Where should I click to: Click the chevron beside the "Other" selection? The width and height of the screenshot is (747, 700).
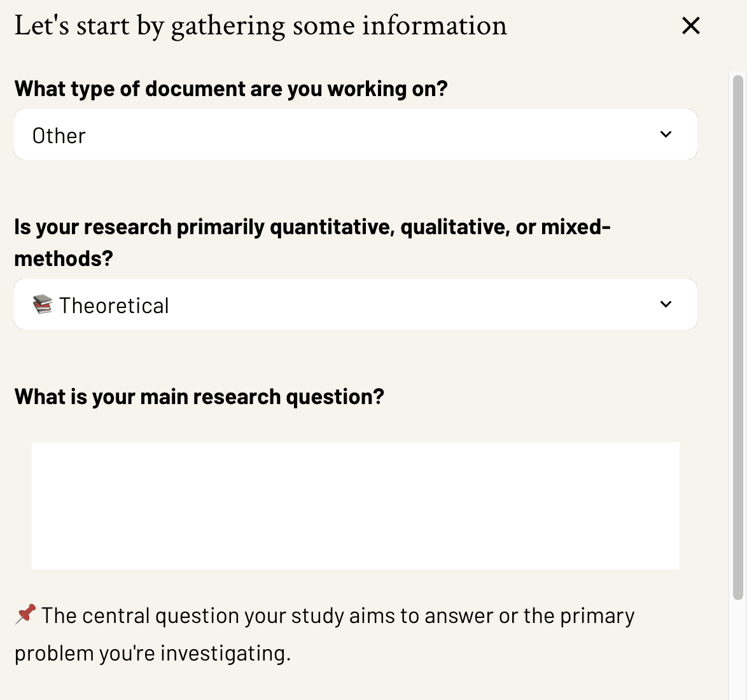(666, 134)
